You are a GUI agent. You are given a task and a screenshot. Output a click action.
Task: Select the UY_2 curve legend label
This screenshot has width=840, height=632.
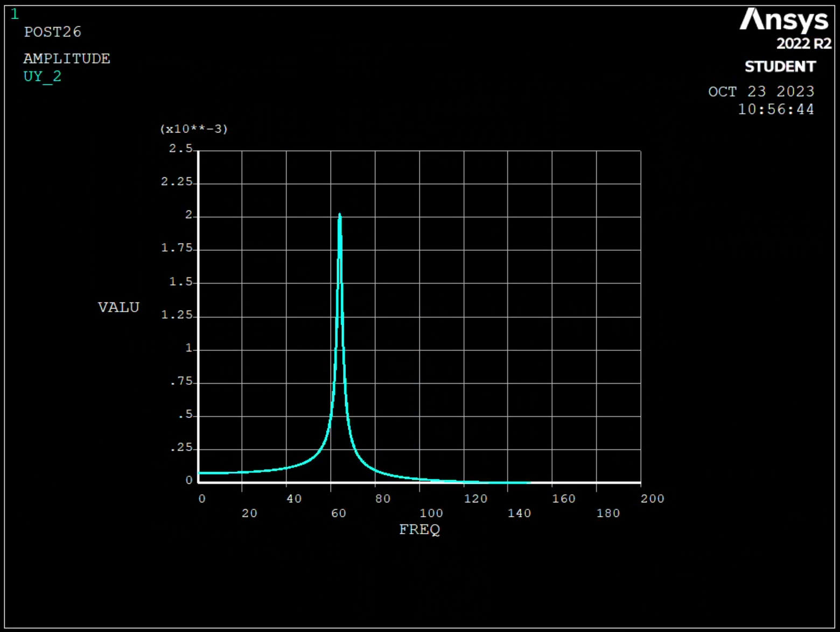tap(43, 77)
